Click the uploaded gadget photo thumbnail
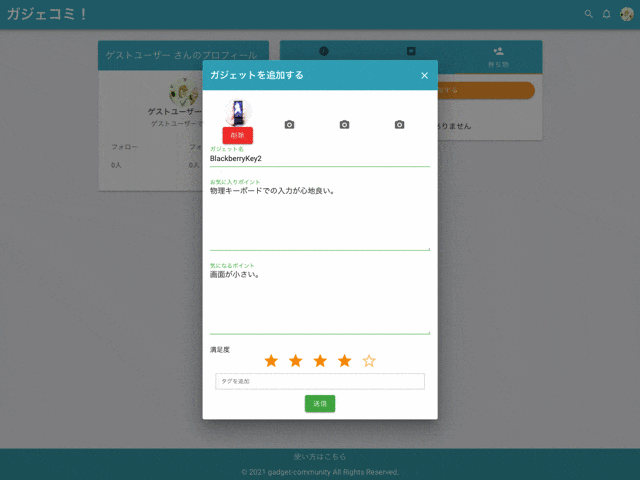The height and width of the screenshot is (480, 640). [238, 113]
